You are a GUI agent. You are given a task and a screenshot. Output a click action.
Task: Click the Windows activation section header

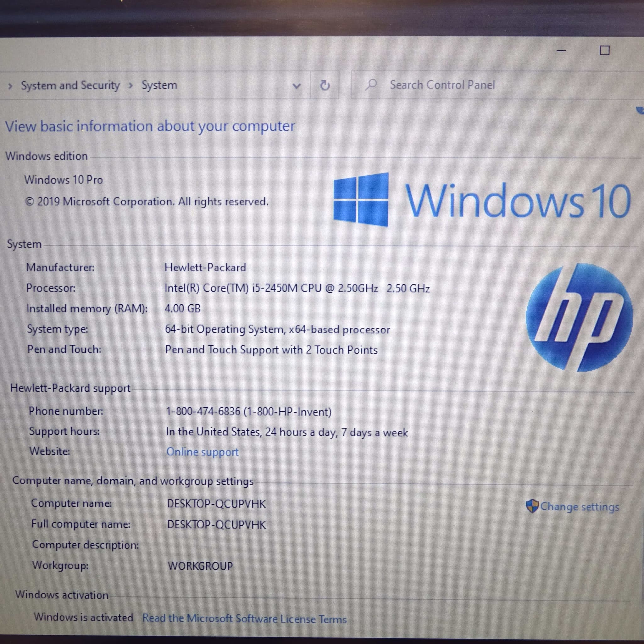[62, 595]
